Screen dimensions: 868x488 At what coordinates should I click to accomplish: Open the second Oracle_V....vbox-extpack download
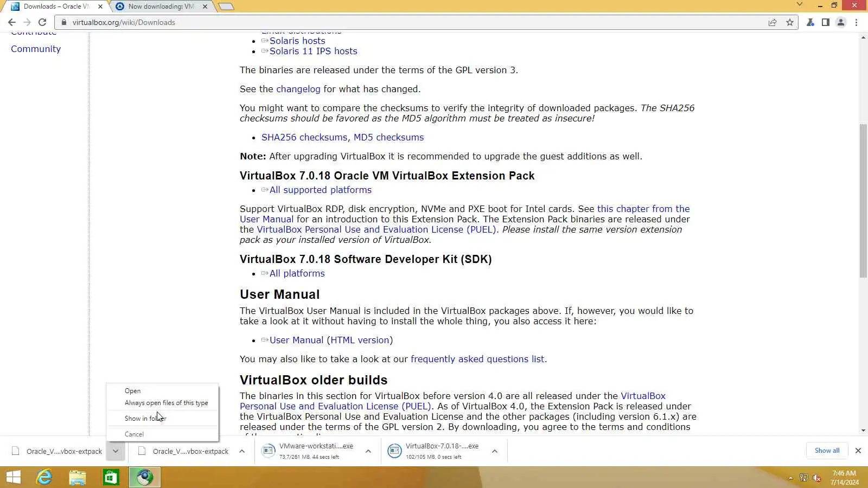(183, 451)
